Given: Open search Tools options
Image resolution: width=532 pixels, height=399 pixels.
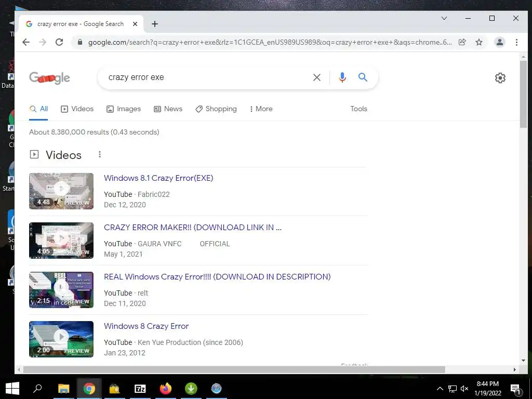Looking at the screenshot, I should click(x=358, y=109).
